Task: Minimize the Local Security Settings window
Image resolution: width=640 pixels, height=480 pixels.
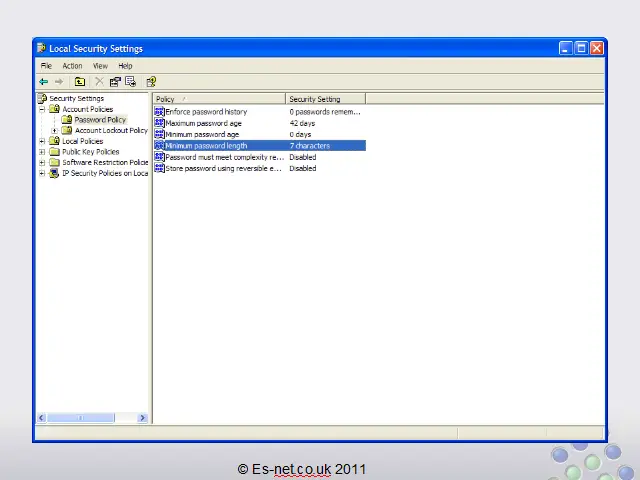Action: click(565, 48)
